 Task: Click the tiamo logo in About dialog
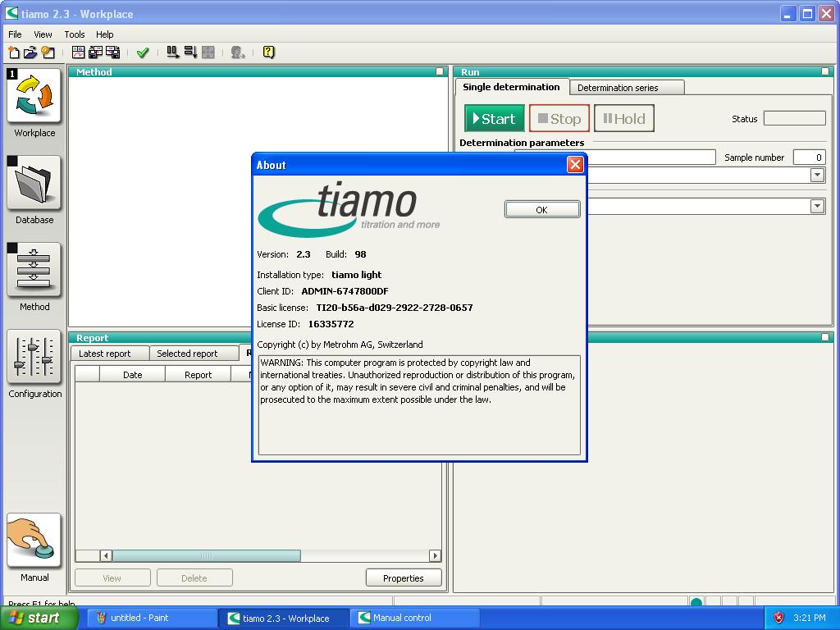[x=349, y=209]
